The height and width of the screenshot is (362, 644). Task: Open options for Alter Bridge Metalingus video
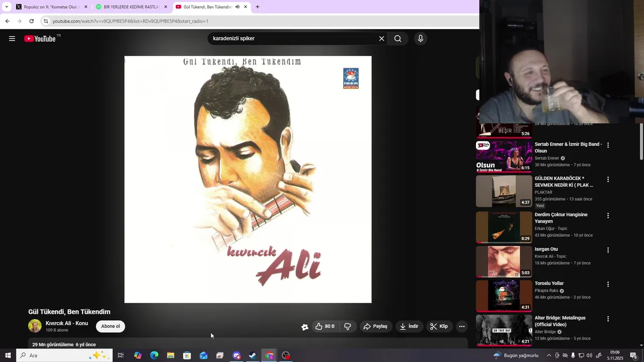click(608, 319)
